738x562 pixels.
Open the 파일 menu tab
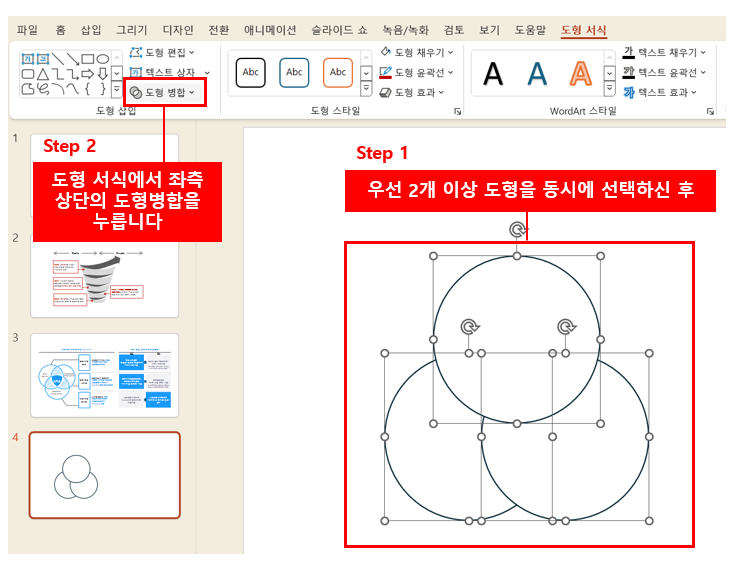tap(27, 30)
